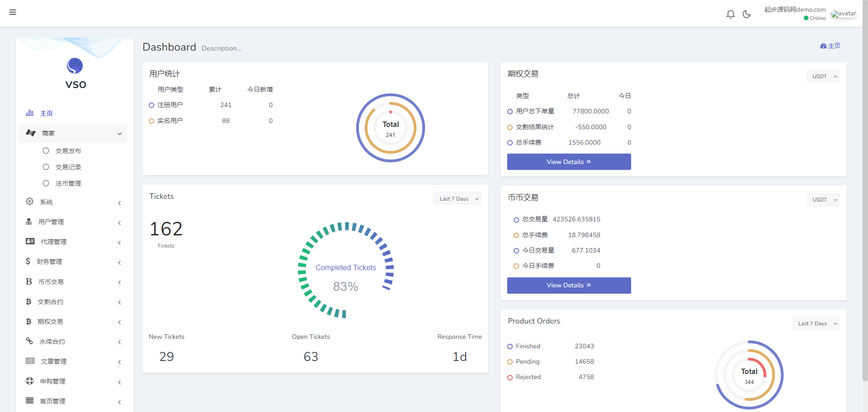Toggle dark mode moon icon
This screenshot has width=868, height=412.
pyautogui.click(x=746, y=14)
